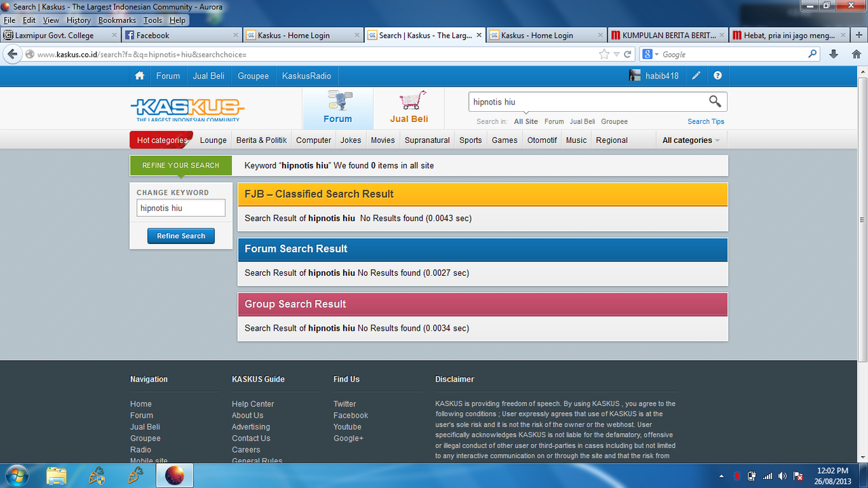Open the Otomotif category
Image resolution: width=868 pixels, height=488 pixels.
coord(542,140)
